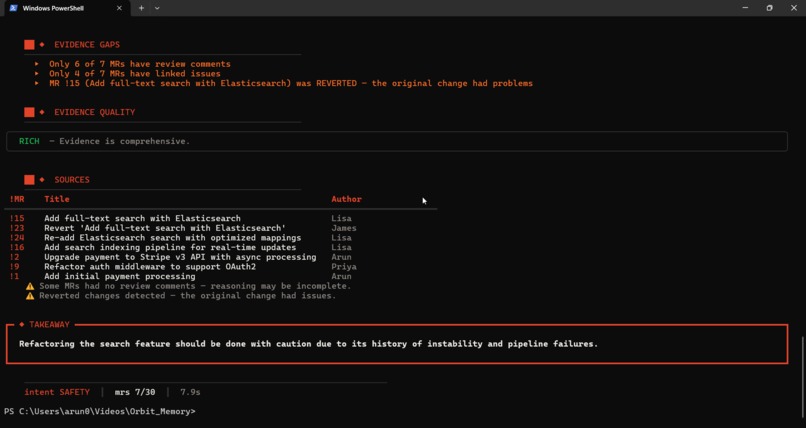Click 'Add initial payment processing' title
The width and height of the screenshot is (806, 428).
click(x=120, y=276)
